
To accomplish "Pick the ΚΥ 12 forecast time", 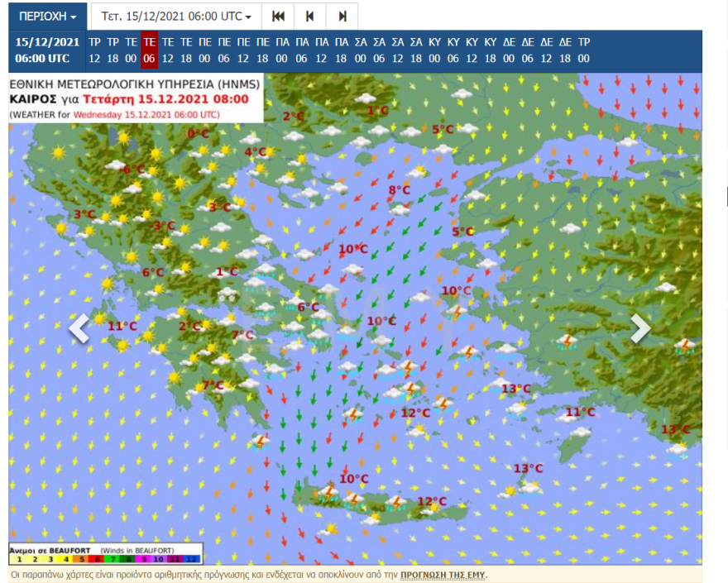I will (472, 50).
